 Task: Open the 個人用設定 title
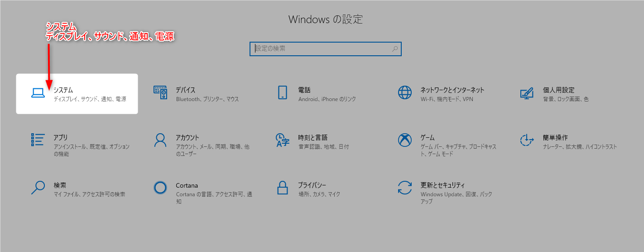tap(558, 90)
